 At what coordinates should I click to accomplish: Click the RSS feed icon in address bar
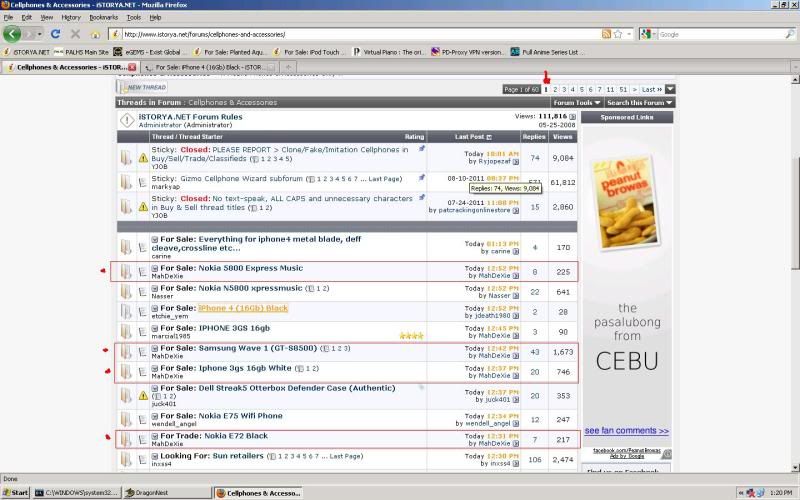click(606, 34)
